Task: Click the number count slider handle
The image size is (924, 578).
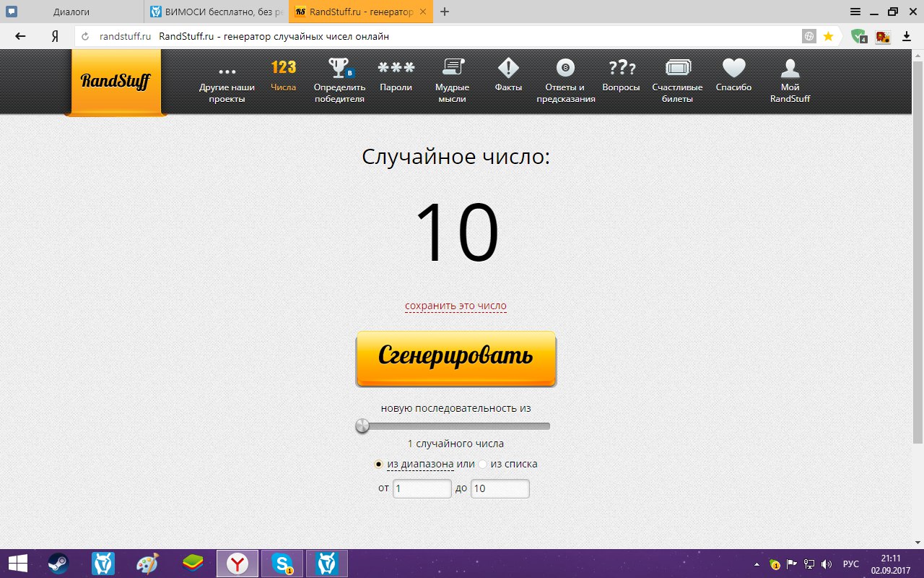Action: 362,426
